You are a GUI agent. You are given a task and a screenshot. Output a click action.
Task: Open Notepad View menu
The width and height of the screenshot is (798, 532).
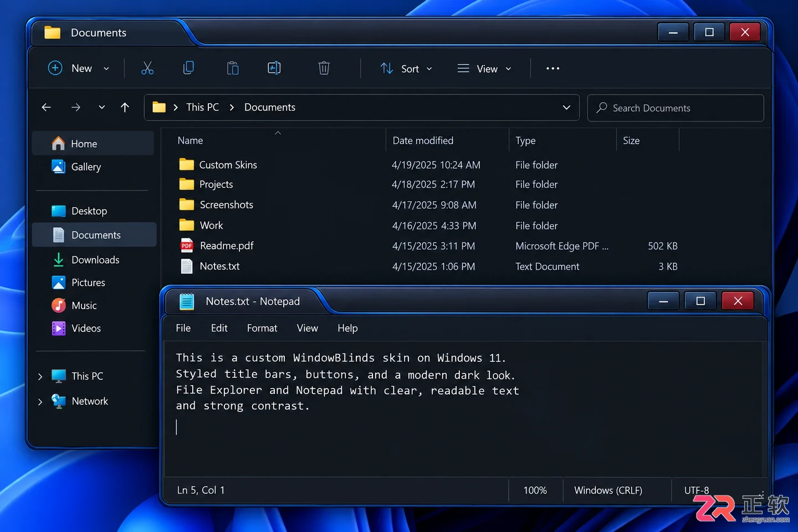coord(308,328)
